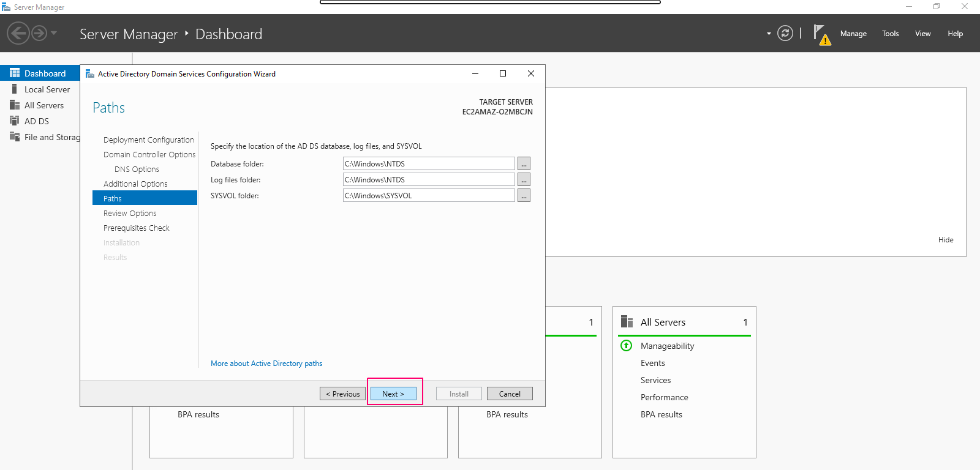Image resolution: width=980 pixels, height=470 pixels.
Task: Click the back navigation arrow in Server Manager
Action: point(18,33)
